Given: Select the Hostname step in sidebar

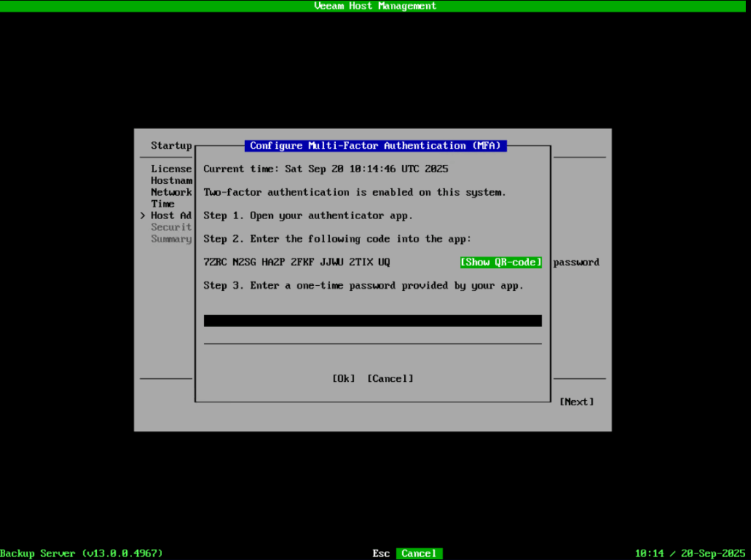Looking at the screenshot, I should coord(171,180).
